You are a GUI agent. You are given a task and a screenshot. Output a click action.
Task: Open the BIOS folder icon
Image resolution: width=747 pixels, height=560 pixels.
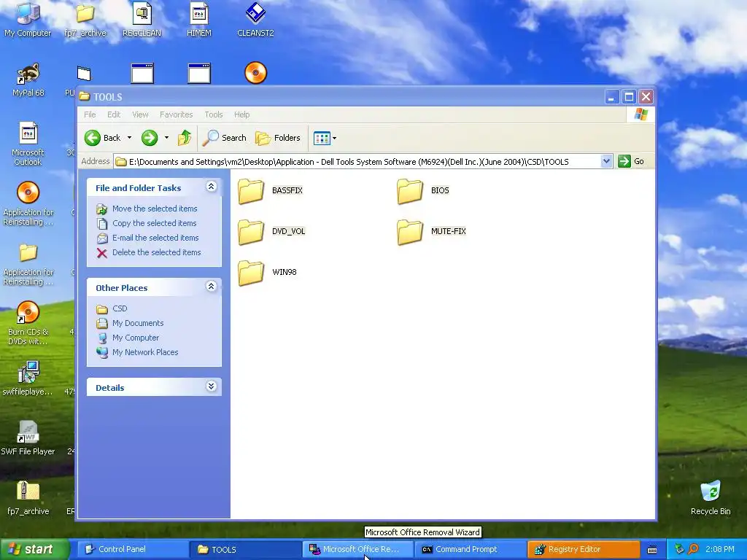(x=410, y=191)
